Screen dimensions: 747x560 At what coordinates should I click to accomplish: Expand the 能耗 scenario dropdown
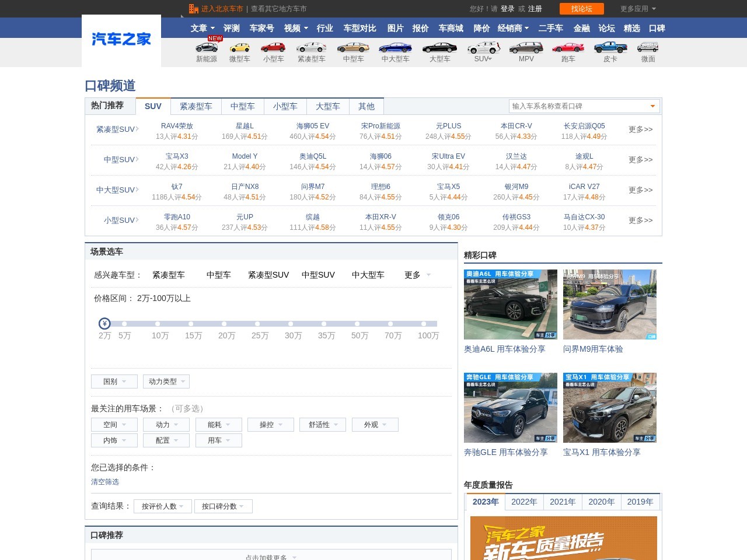pyautogui.click(x=219, y=425)
